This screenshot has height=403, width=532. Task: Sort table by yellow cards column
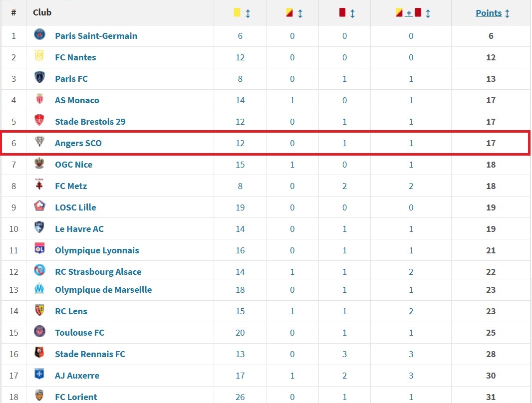tap(248, 13)
